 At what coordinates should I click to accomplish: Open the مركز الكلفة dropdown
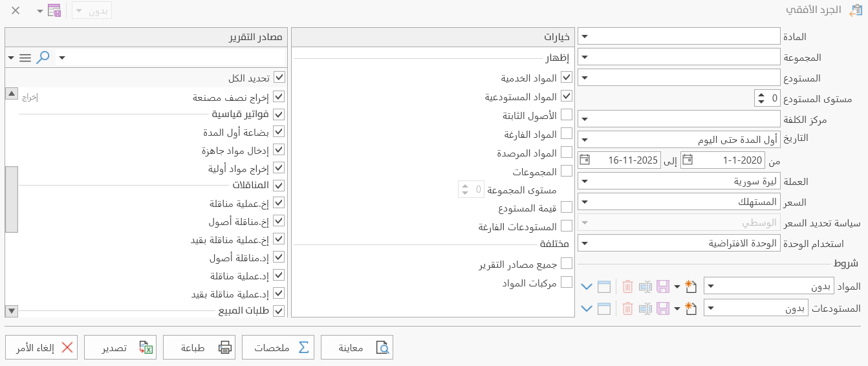pyautogui.click(x=583, y=119)
